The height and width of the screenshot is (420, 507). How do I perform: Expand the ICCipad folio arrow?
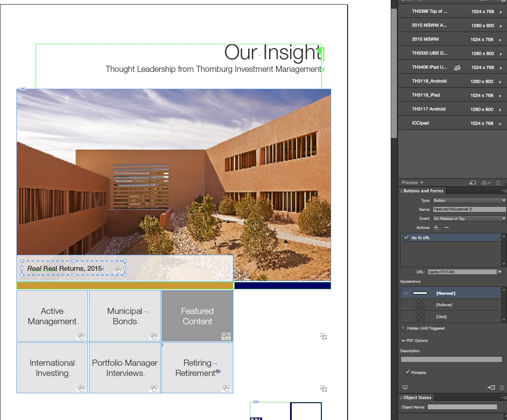pyautogui.click(x=500, y=124)
